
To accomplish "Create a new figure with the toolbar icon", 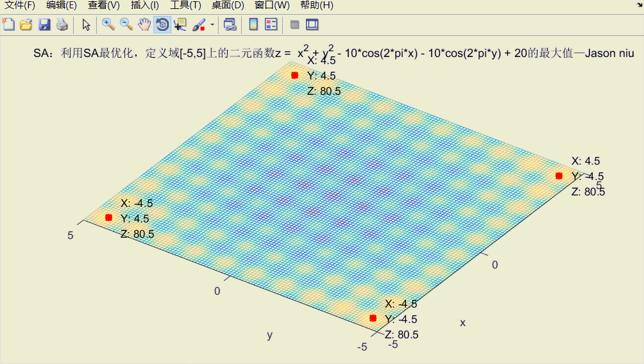I will coord(8,24).
